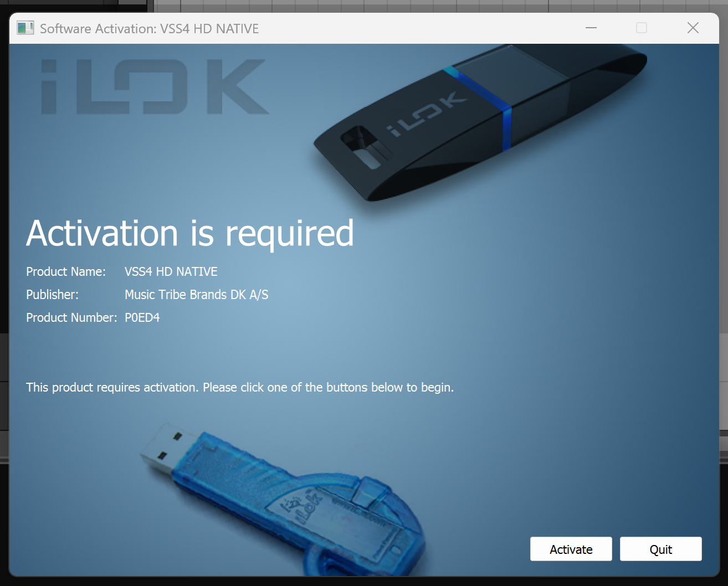Click the product number 'P0ED4'

tap(142, 317)
